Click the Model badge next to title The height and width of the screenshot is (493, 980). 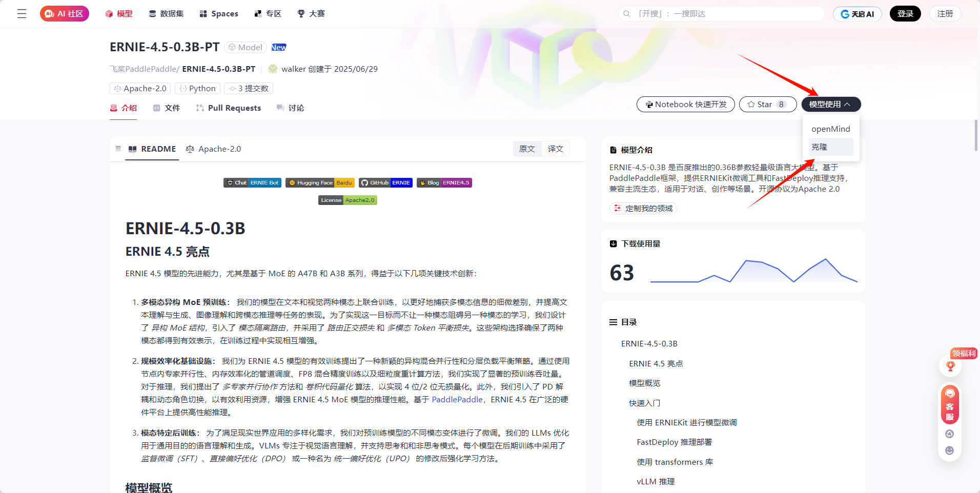(x=246, y=47)
